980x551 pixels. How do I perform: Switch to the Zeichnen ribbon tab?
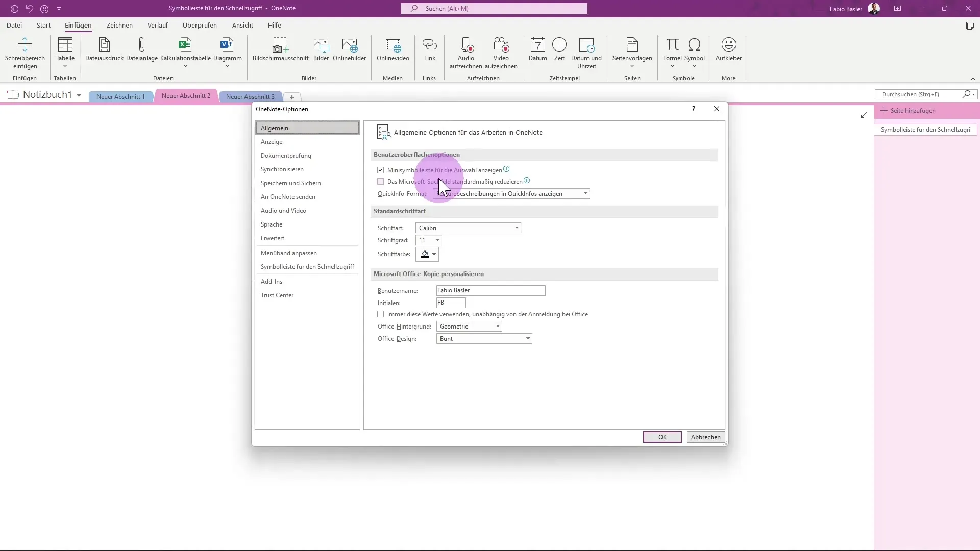click(x=119, y=25)
